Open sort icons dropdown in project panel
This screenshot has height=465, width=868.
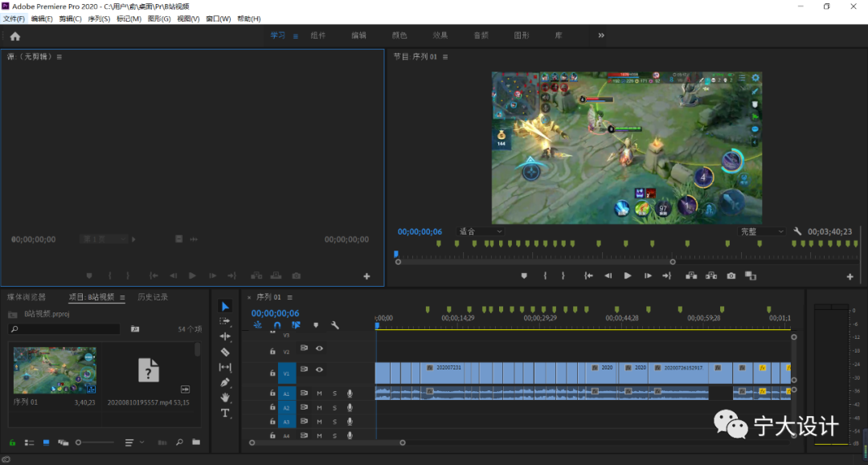[133, 443]
